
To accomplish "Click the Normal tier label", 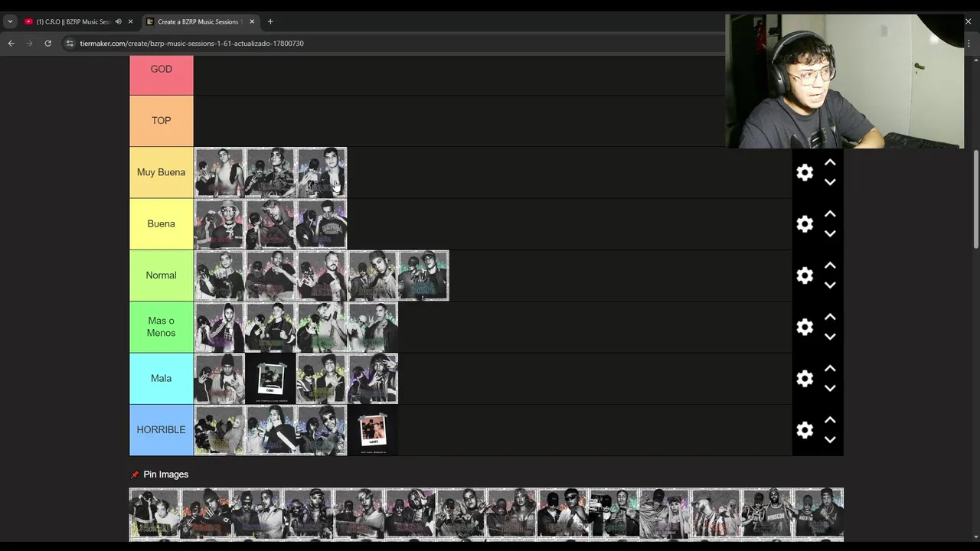I will coord(161,275).
